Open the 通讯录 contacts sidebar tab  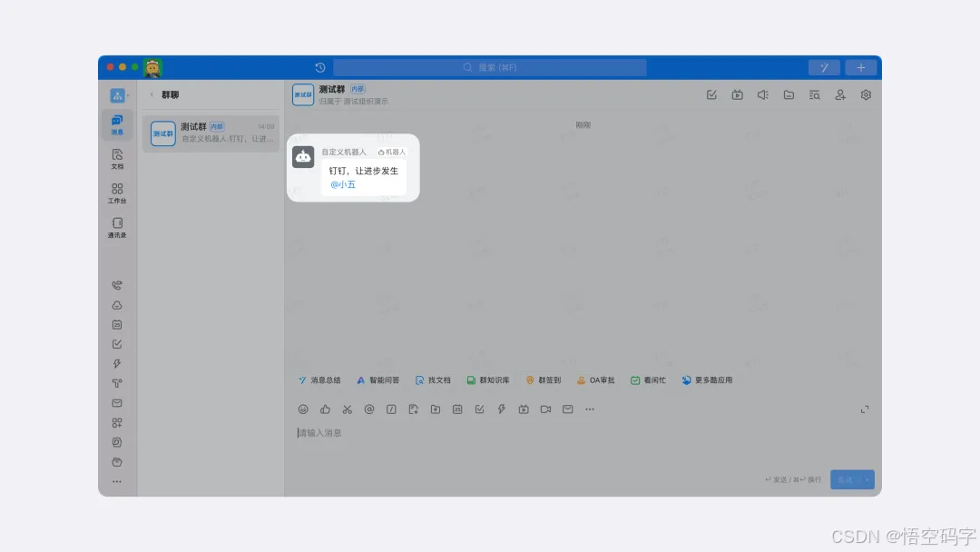click(117, 228)
